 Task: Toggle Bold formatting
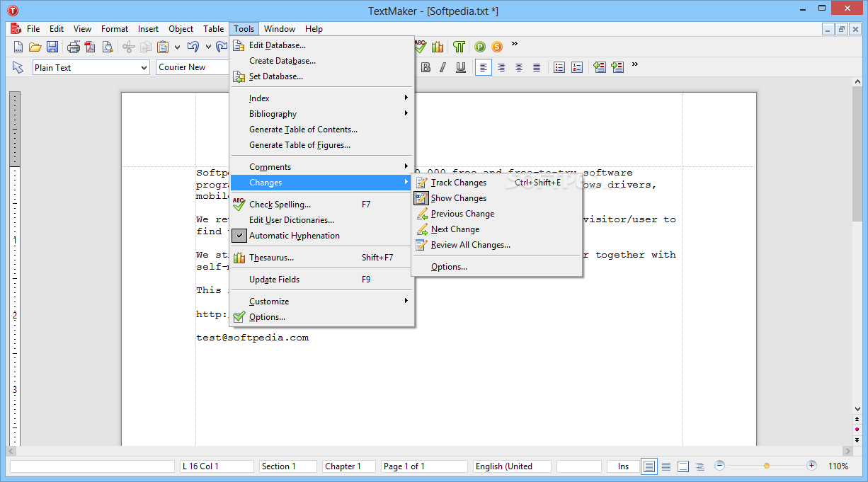426,67
